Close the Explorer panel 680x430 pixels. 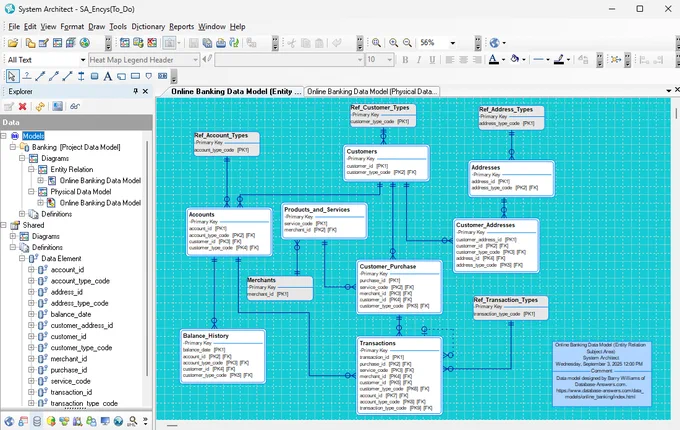pos(145,91)
